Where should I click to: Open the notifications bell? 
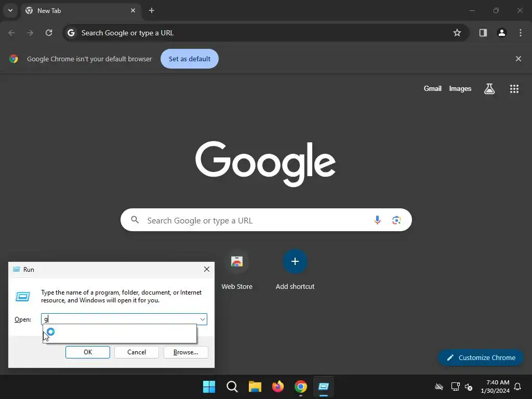(x=518, y=387)
